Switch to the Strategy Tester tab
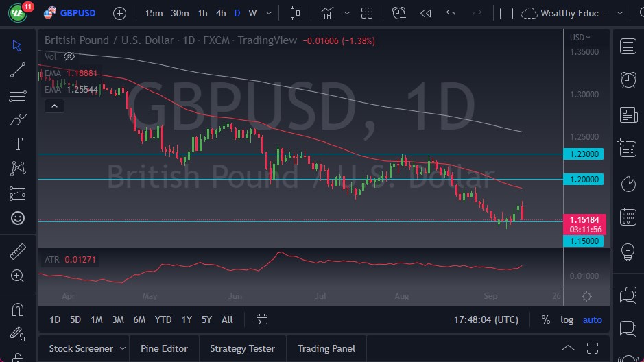644x362 pixels. click(x=242, y=348)
